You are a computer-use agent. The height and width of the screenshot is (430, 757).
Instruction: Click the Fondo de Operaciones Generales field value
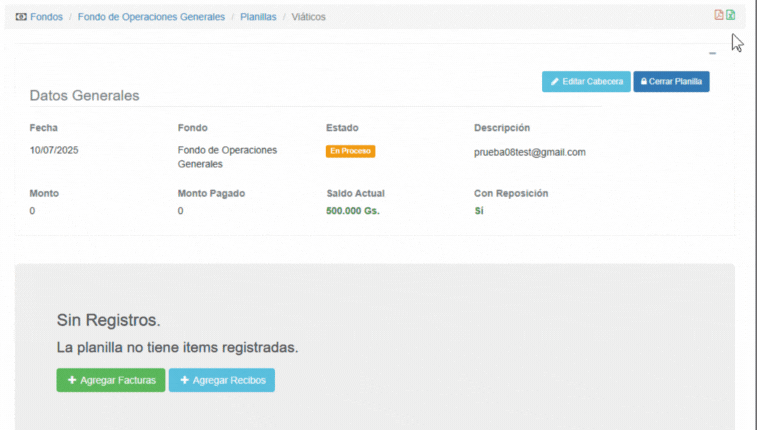[227, 157]
